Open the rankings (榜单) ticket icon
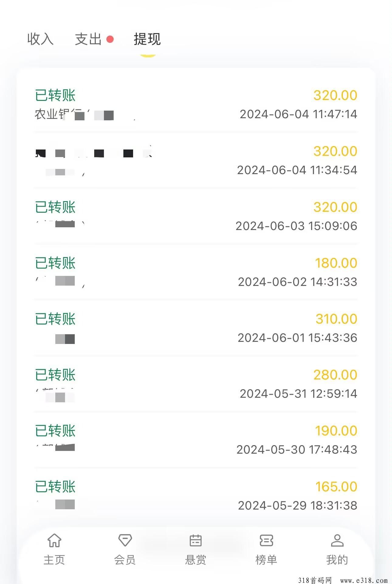This screenshot has height=584, width=392. pyautogui.click(x=266, y=541)
